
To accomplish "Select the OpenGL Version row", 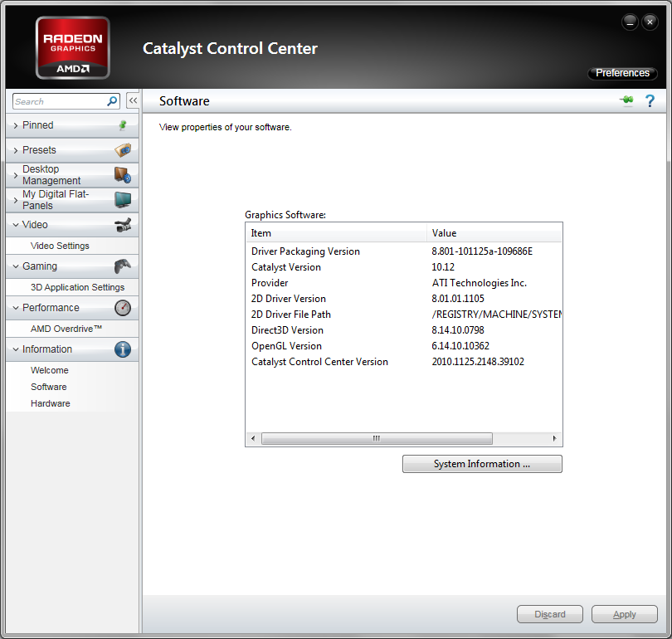I will (404, 346).
